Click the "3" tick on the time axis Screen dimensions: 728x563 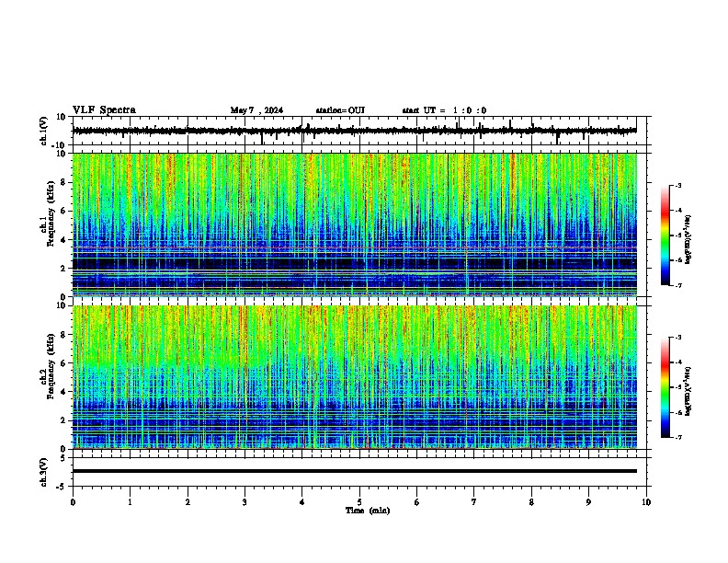(x=245, y=502)
